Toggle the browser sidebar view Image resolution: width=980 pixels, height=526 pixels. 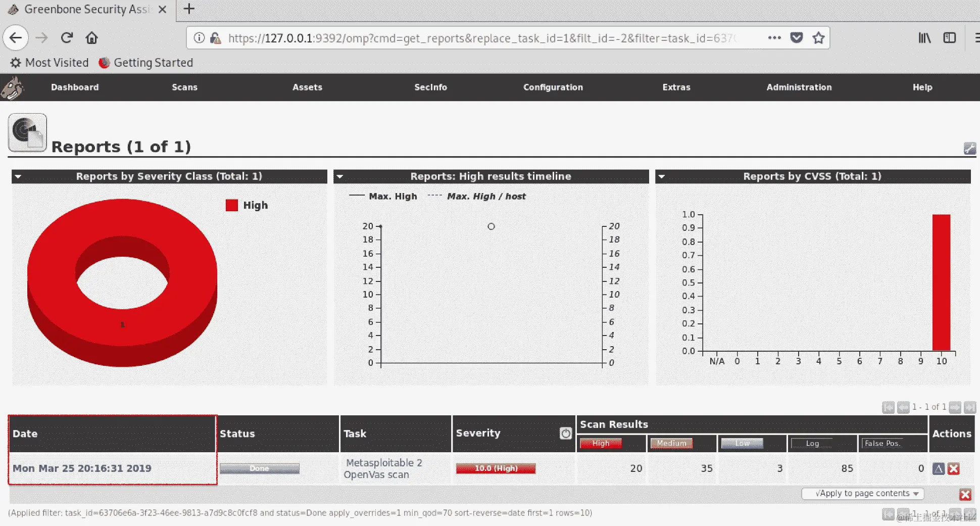click(x=950, y=38)
